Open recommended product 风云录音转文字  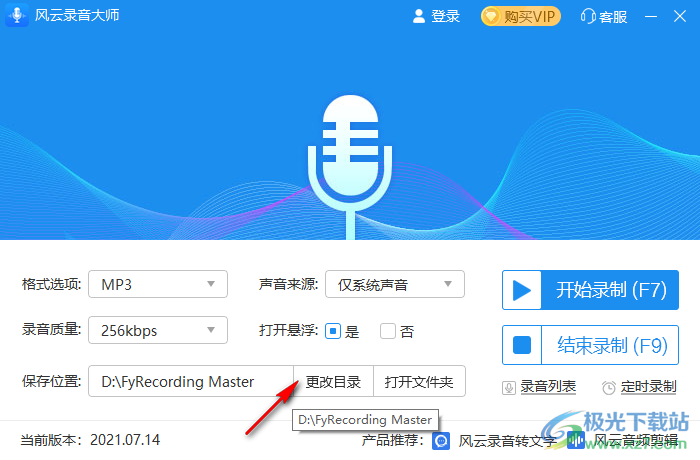tap(508, 441)
